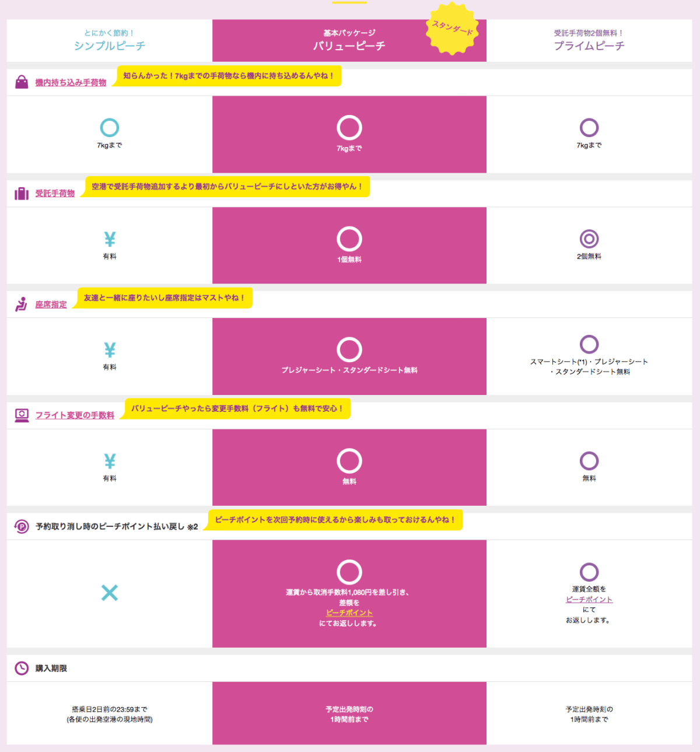
Task: Open the 受託手荷物 link
Action: [55, 194]
